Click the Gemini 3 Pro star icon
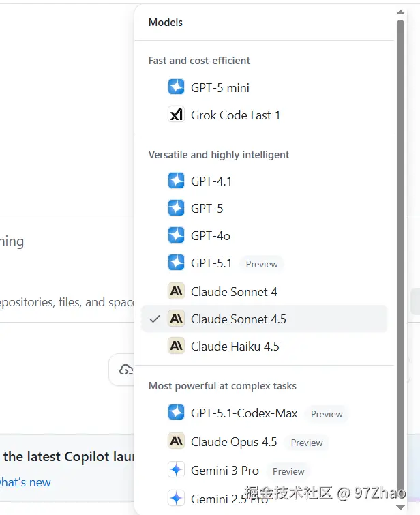Viewport: 420px width, 515px height. coord(176,470)
